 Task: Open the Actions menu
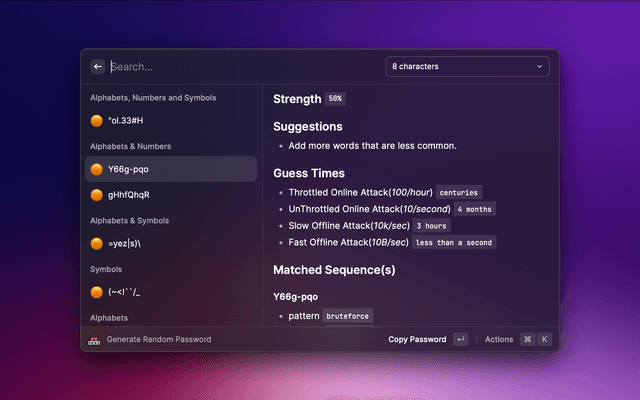coord(498,340)
